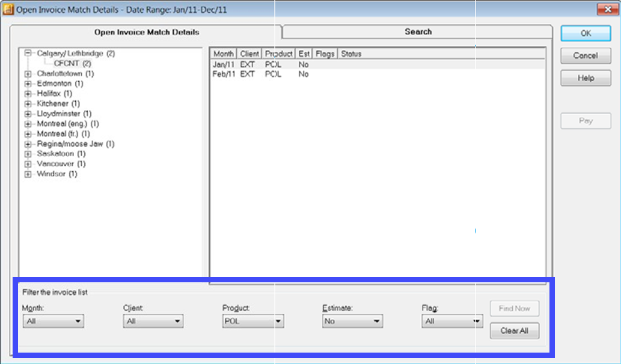Select Windsor (1) market label

57,174
